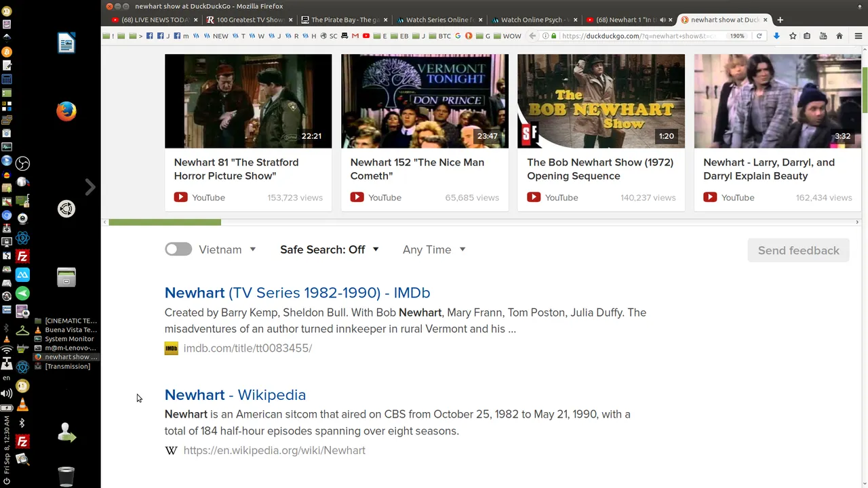Open Newhart (TV Series 1982-1990) - IMDb result
This screenshot has height=488, width=868.
point(297,292)
